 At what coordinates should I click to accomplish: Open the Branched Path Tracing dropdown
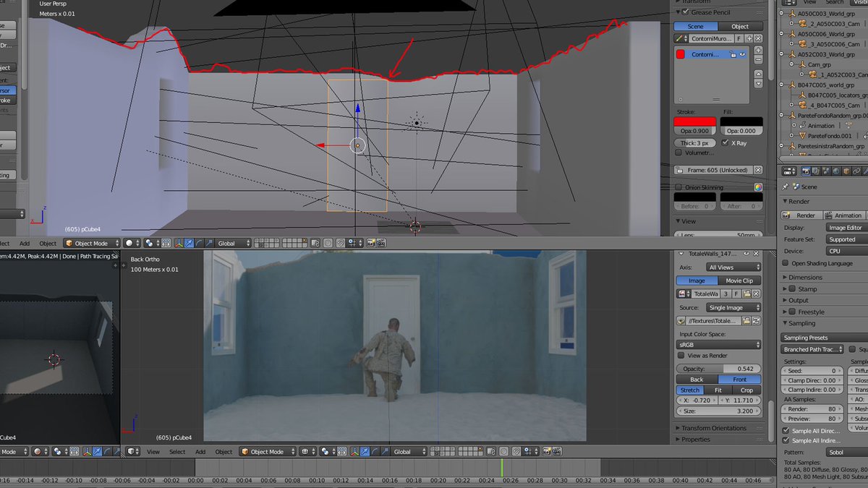(812, 349)
